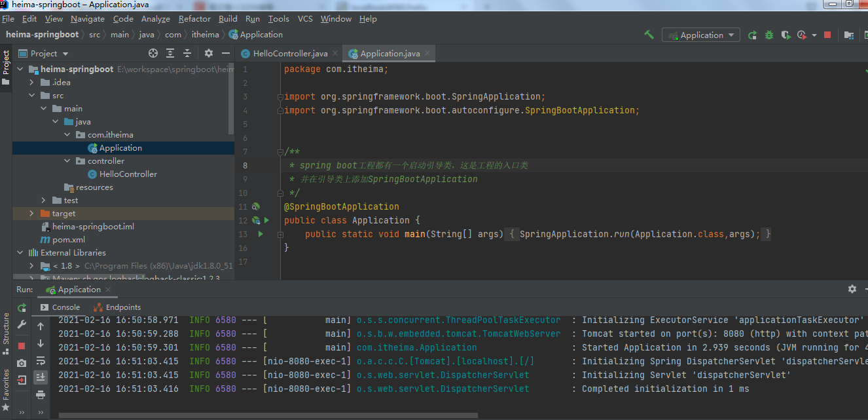The height and width of the screenshot is (420, 868).
Task: Soft-wrap console output using wrap icon
Action: [41, 361]
